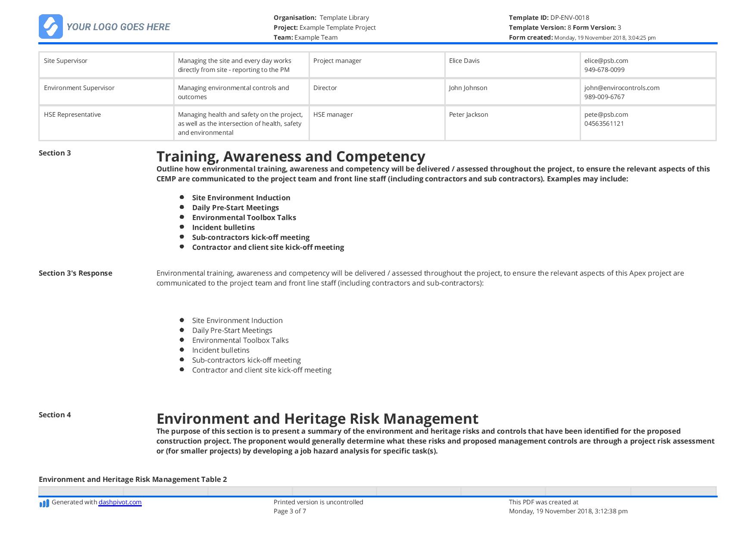The image size is (756, 534).
Task: Click the 'Section 3's Response' label
Action: coord(75,273)
